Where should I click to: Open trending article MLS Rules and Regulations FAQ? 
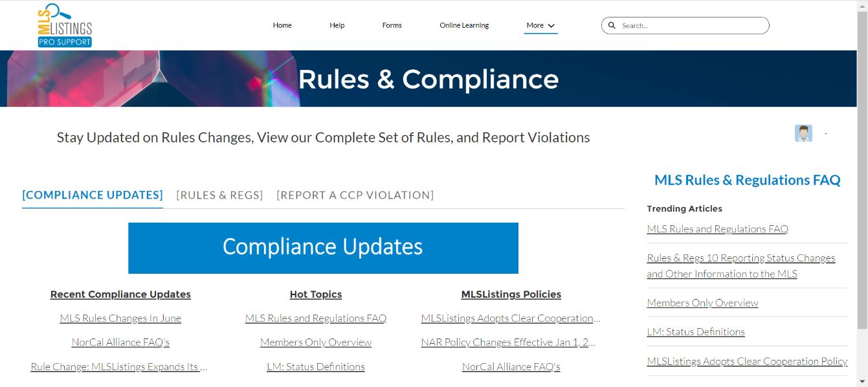[718, 229]
